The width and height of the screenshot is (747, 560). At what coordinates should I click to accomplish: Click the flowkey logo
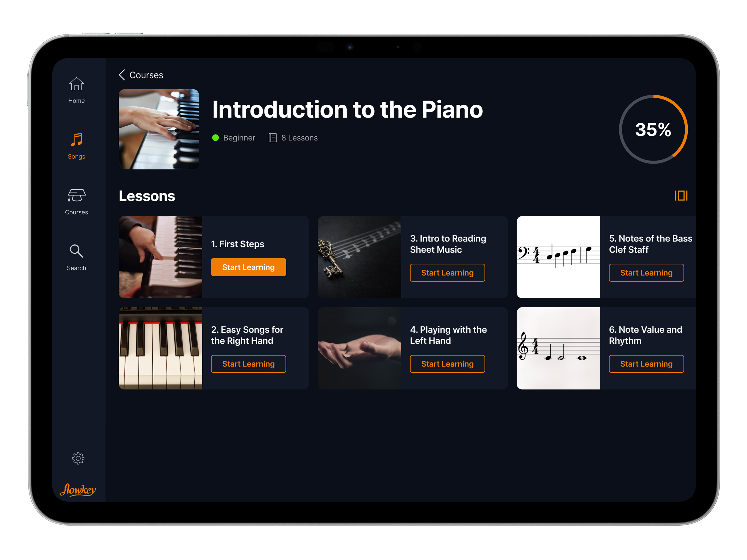pos(78,489)
